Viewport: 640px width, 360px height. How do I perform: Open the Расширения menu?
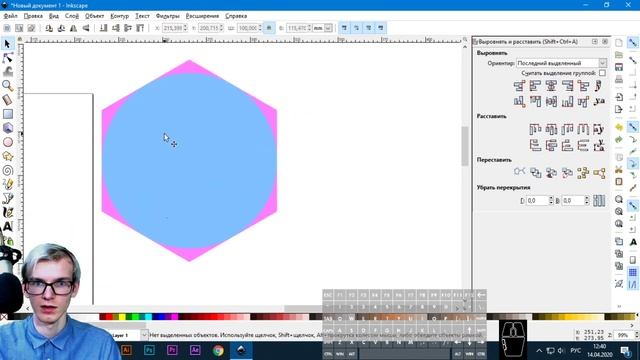202,16
